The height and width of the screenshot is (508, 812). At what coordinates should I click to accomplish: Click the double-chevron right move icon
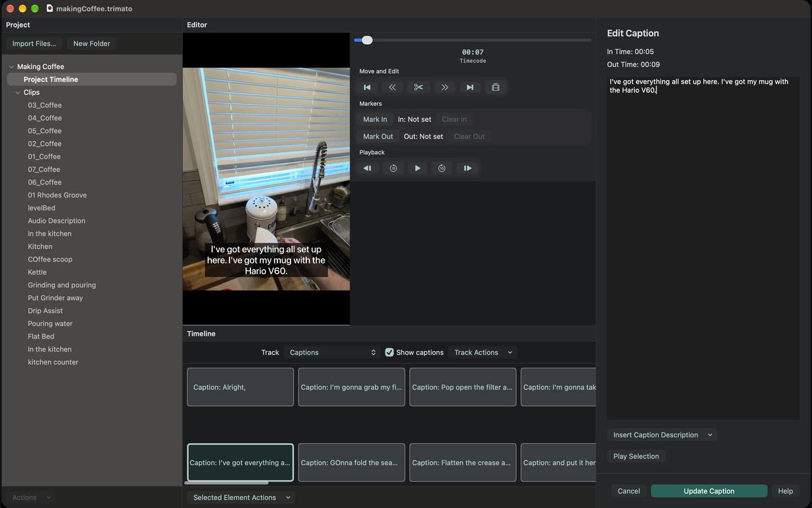[444, 87]
